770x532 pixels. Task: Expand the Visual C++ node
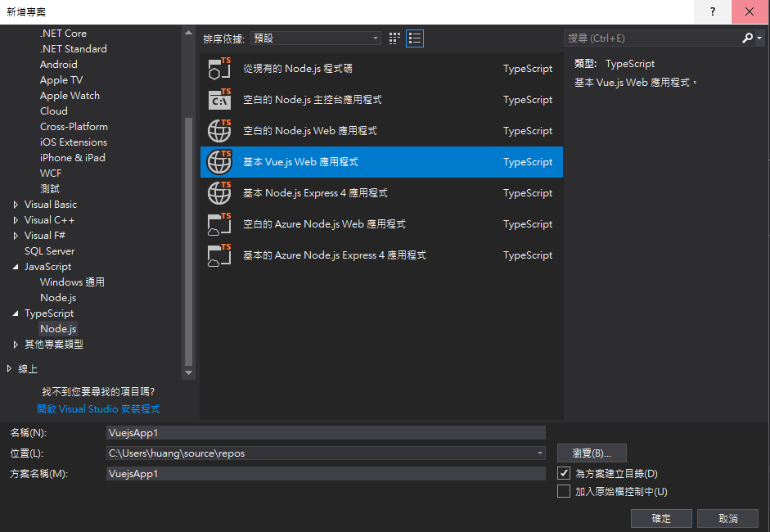point(16,220)
